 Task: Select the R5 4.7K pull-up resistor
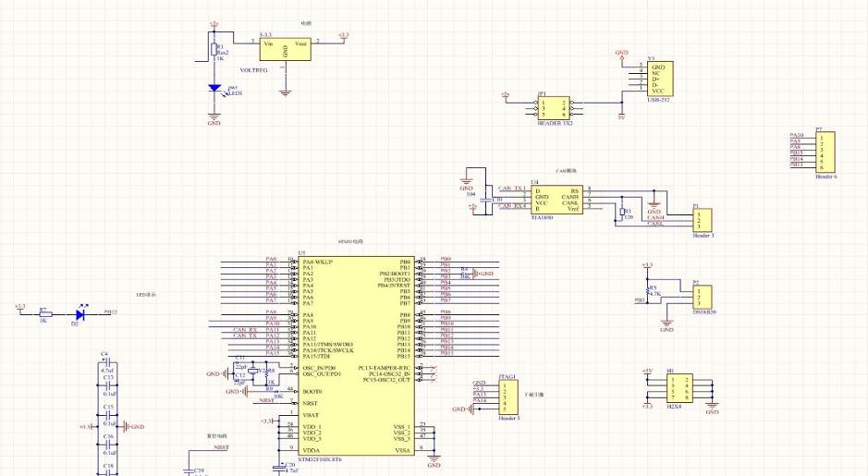(x=647, y=290)
